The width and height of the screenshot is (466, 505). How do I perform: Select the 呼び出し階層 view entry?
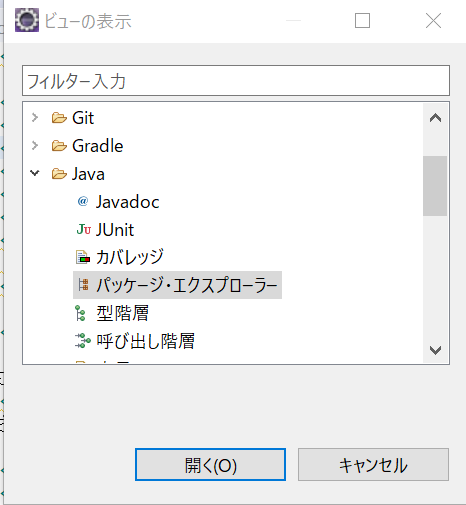pyautogui.click(x=145, y=341)
